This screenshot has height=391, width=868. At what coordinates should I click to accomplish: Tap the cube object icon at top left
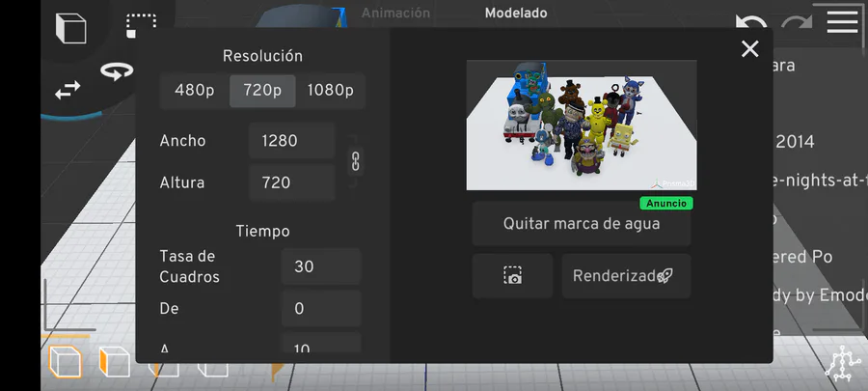(70, 28)
